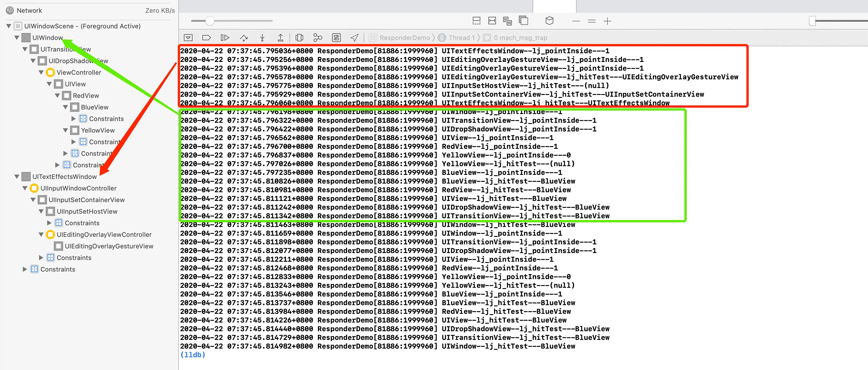Click the Step Over icon

pyautogui.click(x=243, y=38)
